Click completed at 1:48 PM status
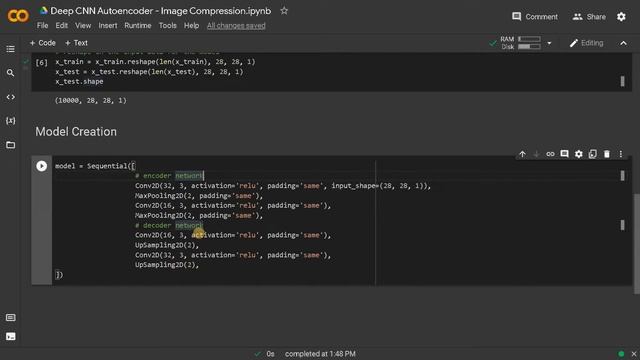 point(320,354)
